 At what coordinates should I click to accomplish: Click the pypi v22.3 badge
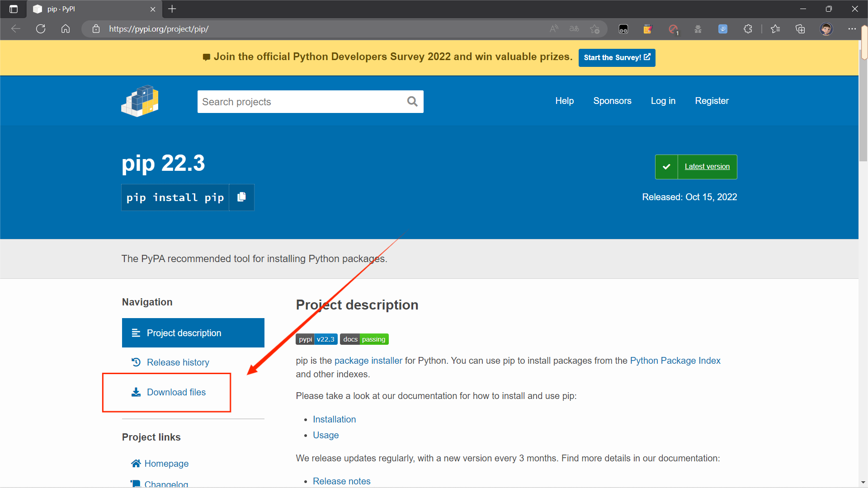pyautogui.click(x=316, y=339)
